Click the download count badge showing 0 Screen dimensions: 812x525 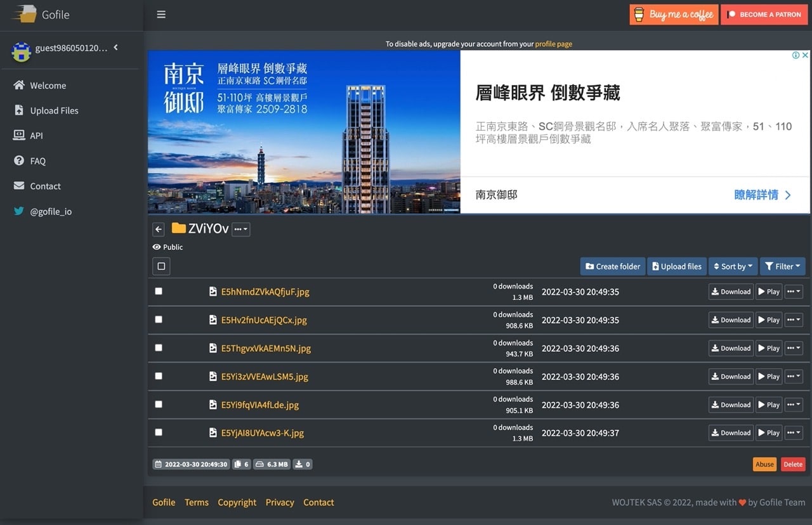tap(303, 464)
